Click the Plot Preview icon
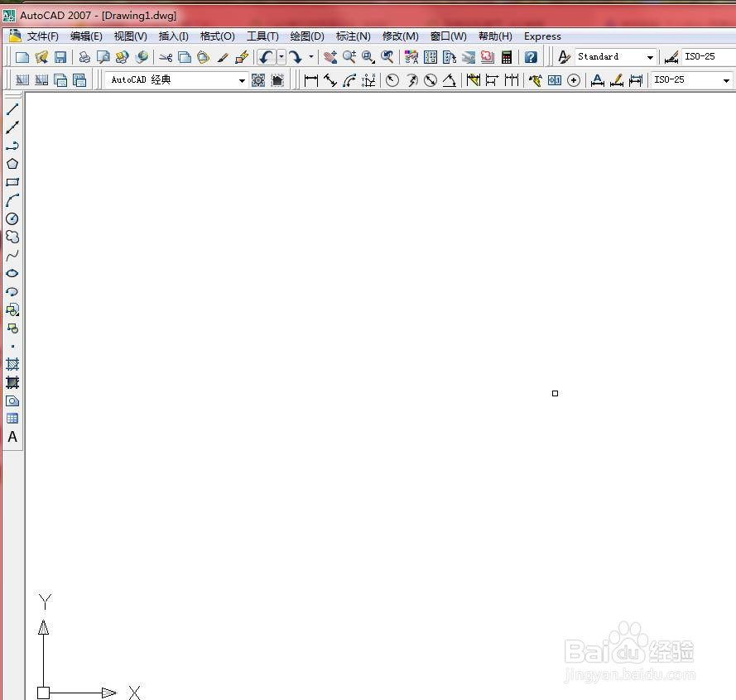Image resolution: width=736 pixels, height=700 pixels. click(x=103, y=57)
